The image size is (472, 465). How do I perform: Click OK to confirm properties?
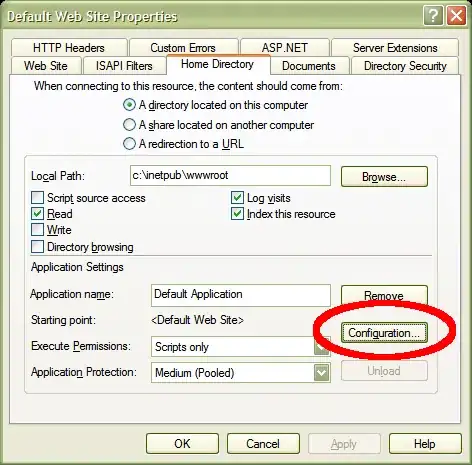pyautogui.click(x=182, y=444)
